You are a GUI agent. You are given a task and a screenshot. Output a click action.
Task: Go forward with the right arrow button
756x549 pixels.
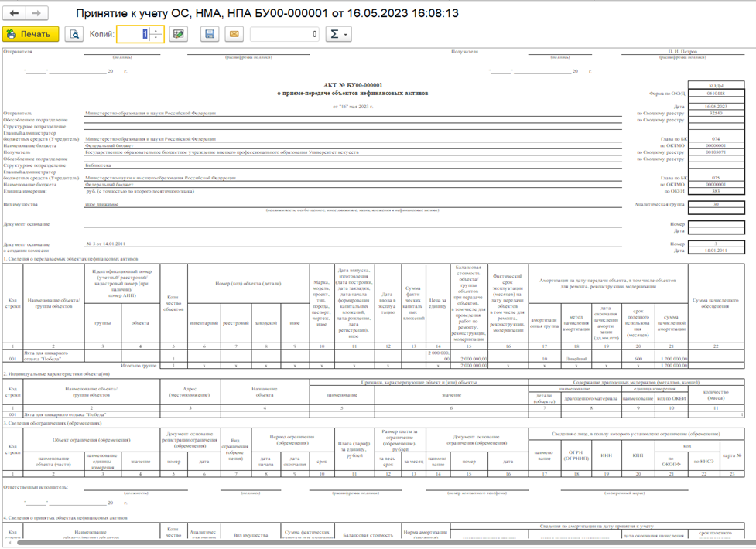pos(36,13)
